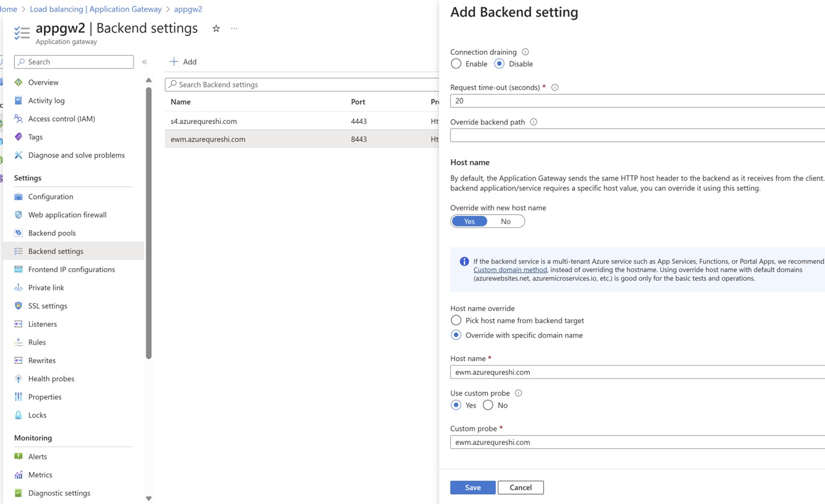This screenshot has height=504, width=825.
Task: Click the Backend pools icon
Action: point(19,233)
